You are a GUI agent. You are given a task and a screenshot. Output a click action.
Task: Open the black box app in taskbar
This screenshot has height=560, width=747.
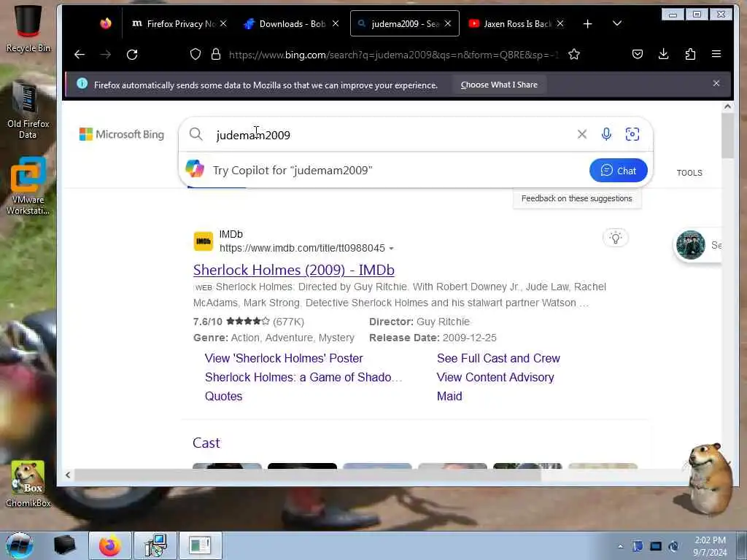[64, 545]
